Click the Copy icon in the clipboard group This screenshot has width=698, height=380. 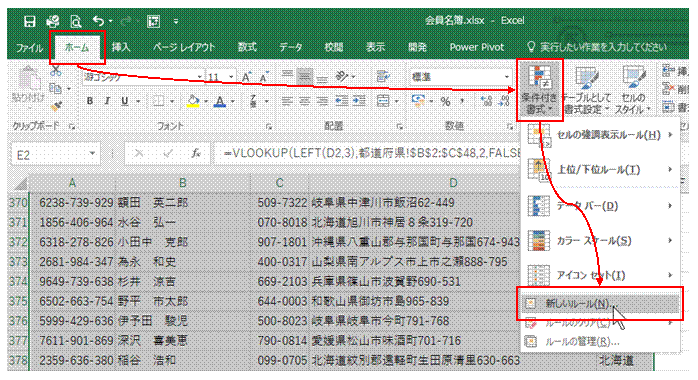[x=55, y=89]
